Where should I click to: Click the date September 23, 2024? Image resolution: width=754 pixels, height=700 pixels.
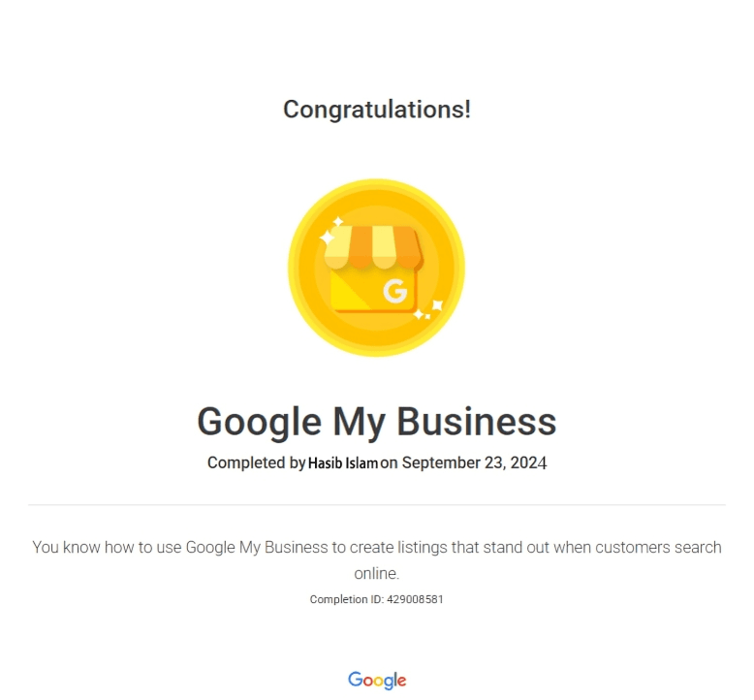(x=474, y=463)
